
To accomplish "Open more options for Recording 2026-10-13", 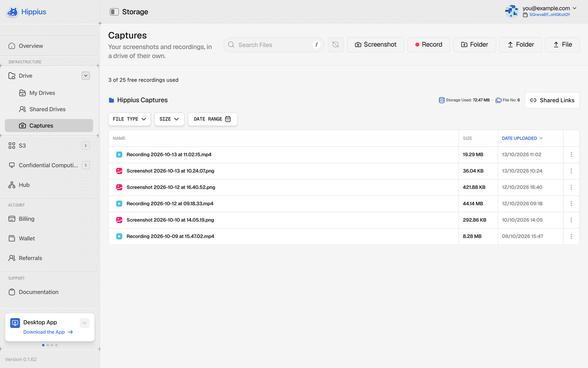I will pyautogui.click(x=571, y=155).
